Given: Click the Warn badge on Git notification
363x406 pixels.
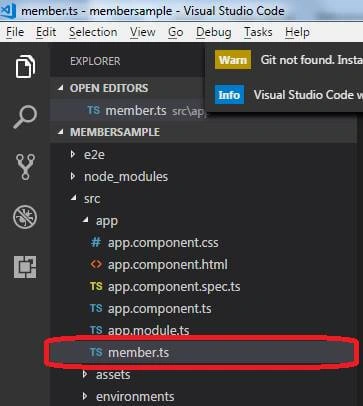Looking at the screenshot, I should [x=233, y=60].
